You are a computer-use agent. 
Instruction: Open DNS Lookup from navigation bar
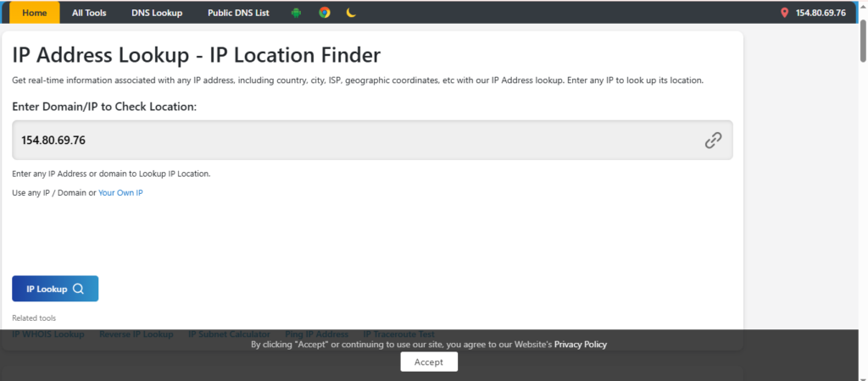click(157, 13)
